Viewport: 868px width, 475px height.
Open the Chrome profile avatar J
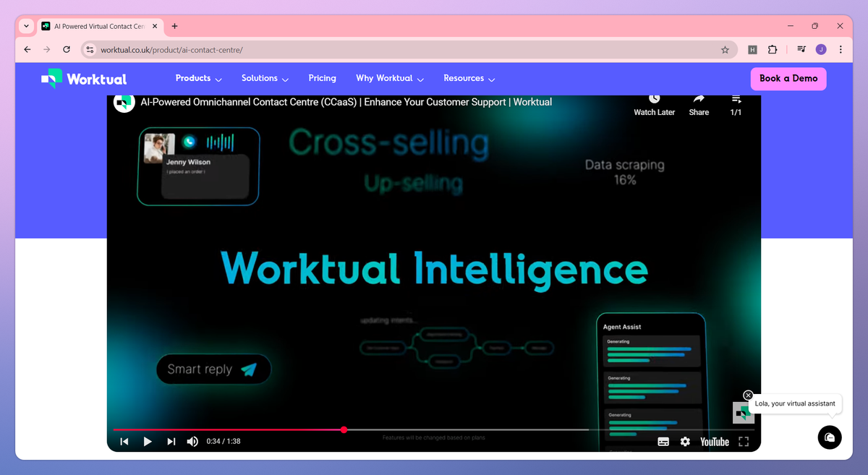coord(821,50)
